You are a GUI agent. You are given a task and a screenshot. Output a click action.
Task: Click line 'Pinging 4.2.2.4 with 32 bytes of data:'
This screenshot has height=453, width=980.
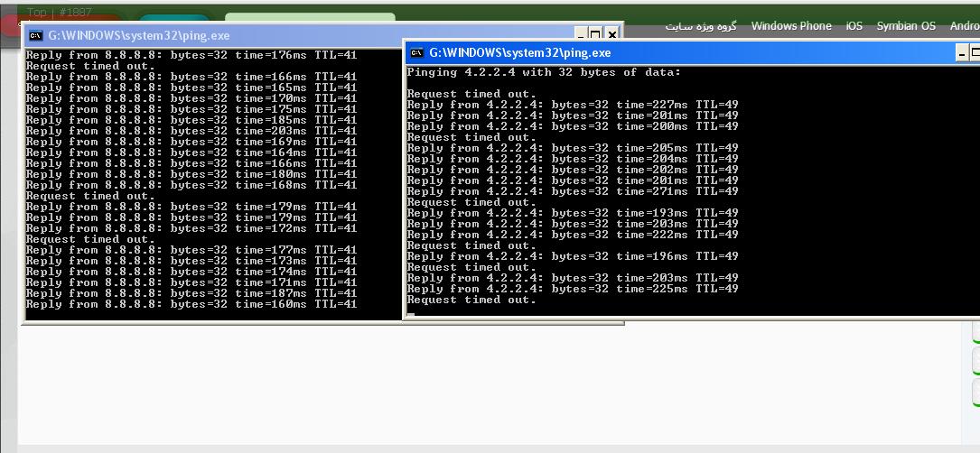544,72
